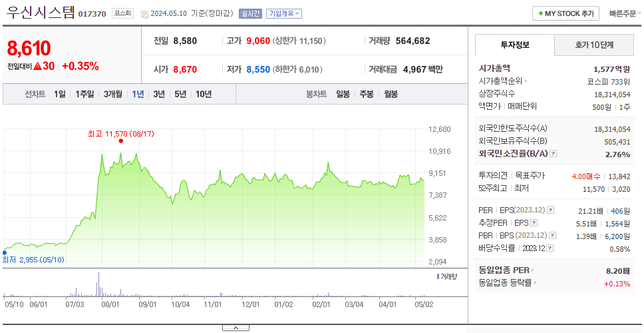Click the 저가 8,550 value
Image resolution: width=644 pixels, height=333 pixels.
tap(258, 69)
